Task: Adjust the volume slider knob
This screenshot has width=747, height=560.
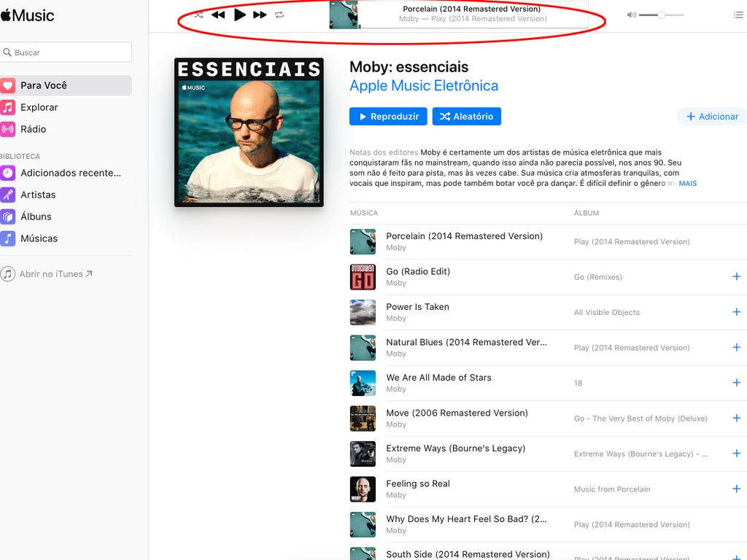Action: 661,15
